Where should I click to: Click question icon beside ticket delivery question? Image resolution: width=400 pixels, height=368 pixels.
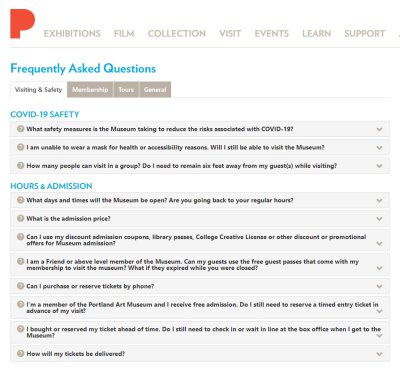click(20, 353)
